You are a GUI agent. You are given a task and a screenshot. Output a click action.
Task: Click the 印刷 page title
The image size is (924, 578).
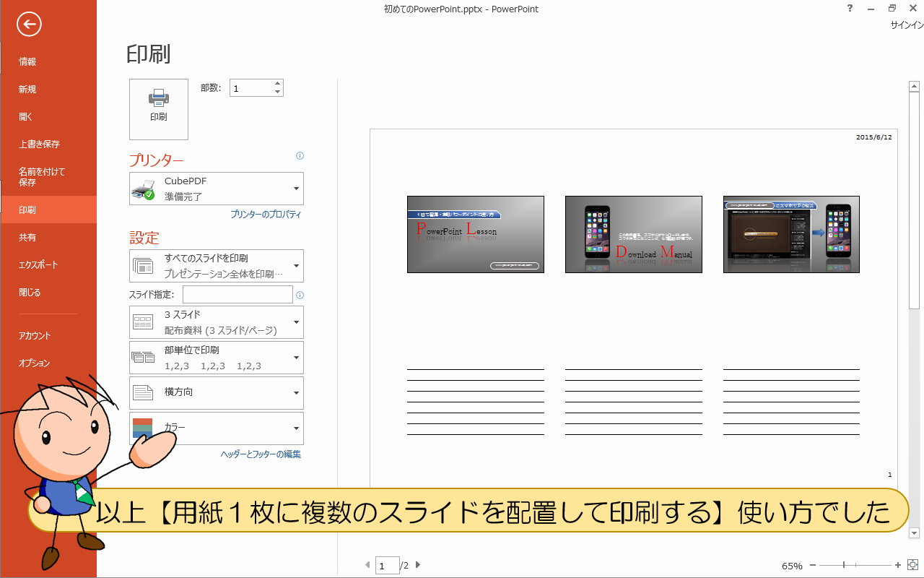click(149, 54)
